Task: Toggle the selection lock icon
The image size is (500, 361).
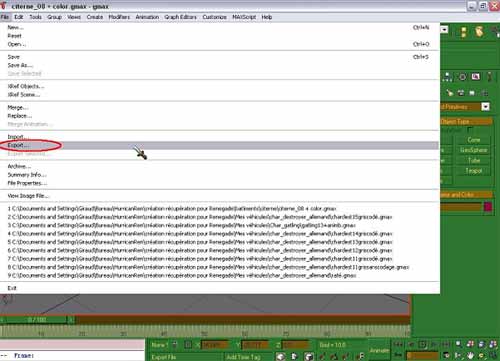Action: tap(174, 345)
